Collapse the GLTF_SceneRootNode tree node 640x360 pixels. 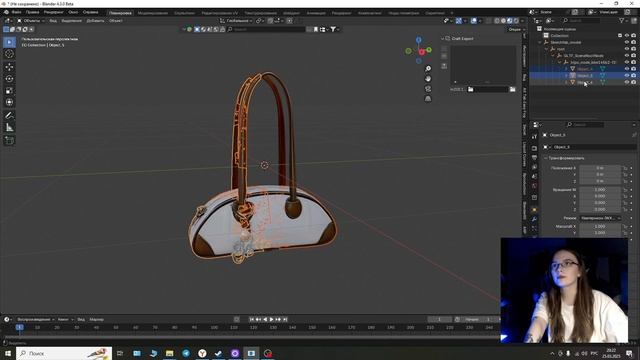click(553, 56)
